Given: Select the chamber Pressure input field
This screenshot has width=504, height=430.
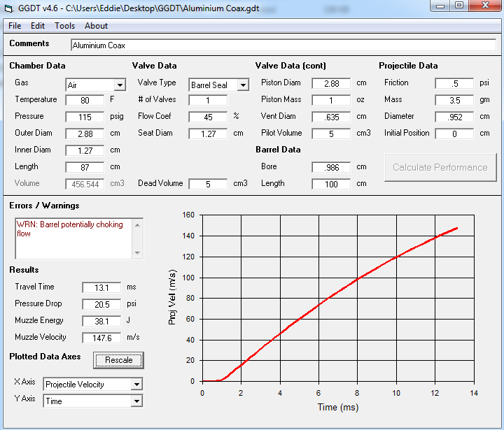Looking at the screenshot, I should [85, 117].
